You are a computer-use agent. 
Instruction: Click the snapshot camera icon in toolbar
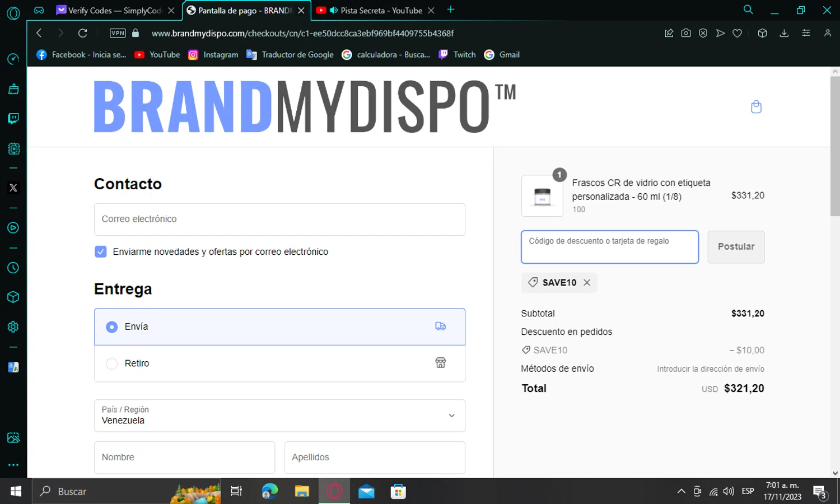coord(686,33)
